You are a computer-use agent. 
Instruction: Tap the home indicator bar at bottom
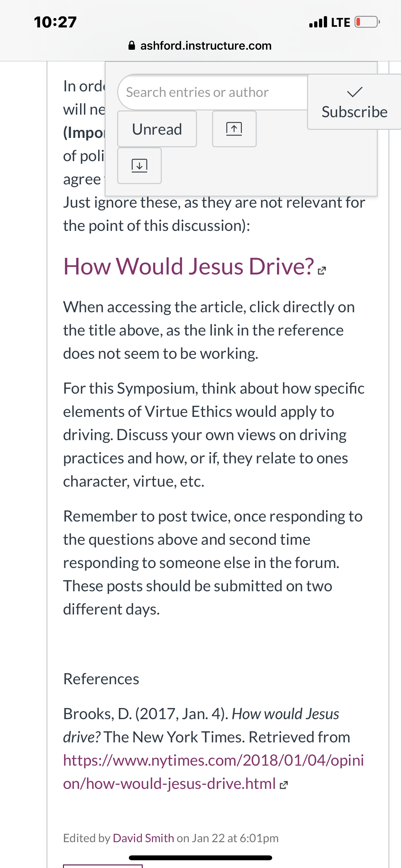coord(200,858)
